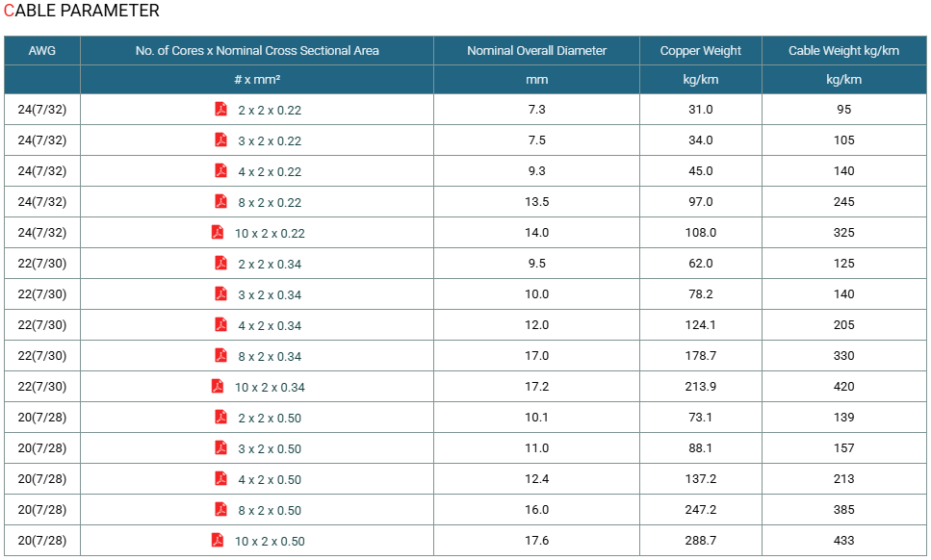Open PDF icon for 10 x 2 x 0.22

218,233
